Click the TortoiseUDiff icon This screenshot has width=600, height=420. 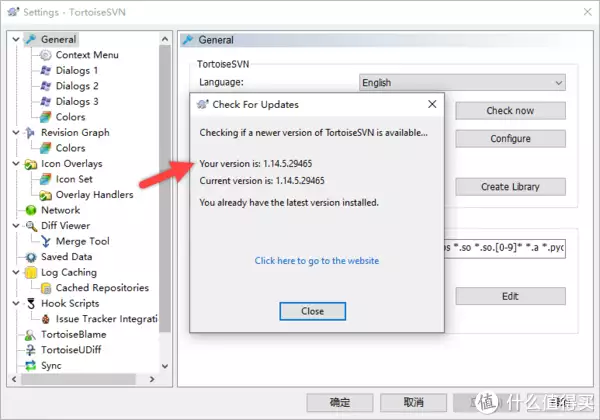pos(31,350)
